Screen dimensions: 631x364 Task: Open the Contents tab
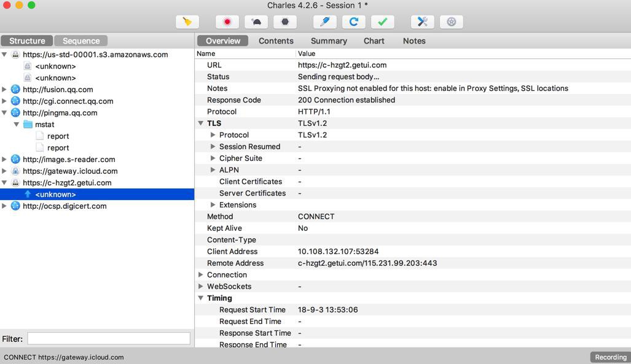pos(276,41)
